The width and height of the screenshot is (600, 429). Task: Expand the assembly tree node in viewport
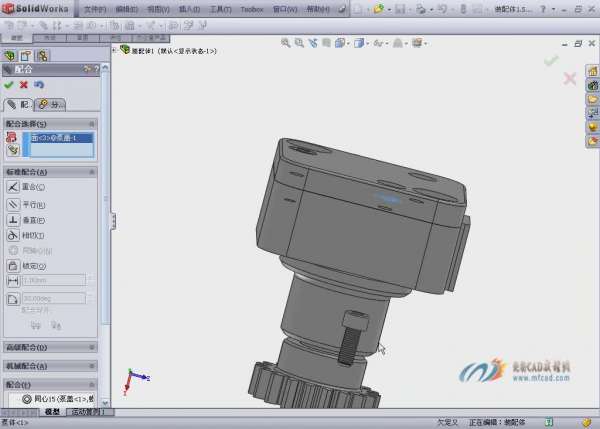point(115,49)
